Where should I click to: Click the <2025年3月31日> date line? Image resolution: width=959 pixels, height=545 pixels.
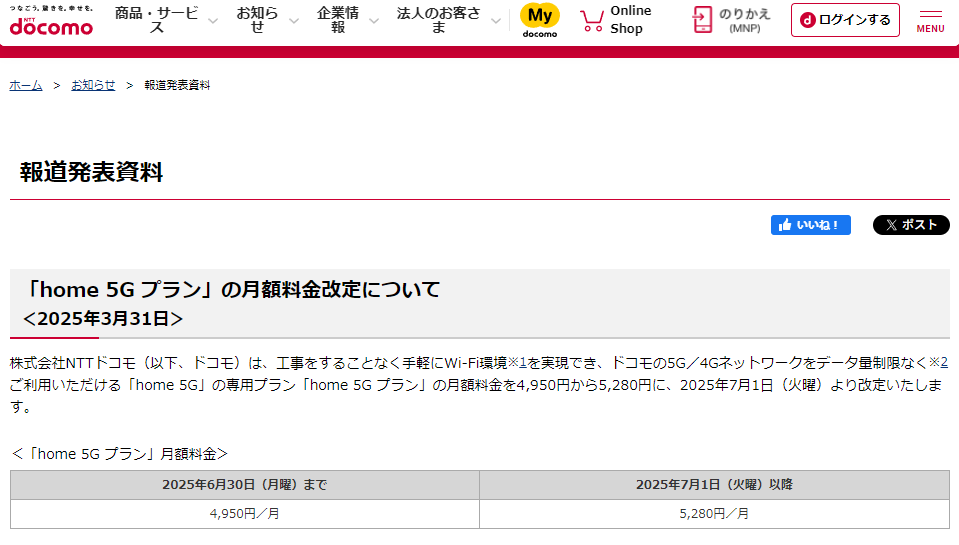pos(103,319)
